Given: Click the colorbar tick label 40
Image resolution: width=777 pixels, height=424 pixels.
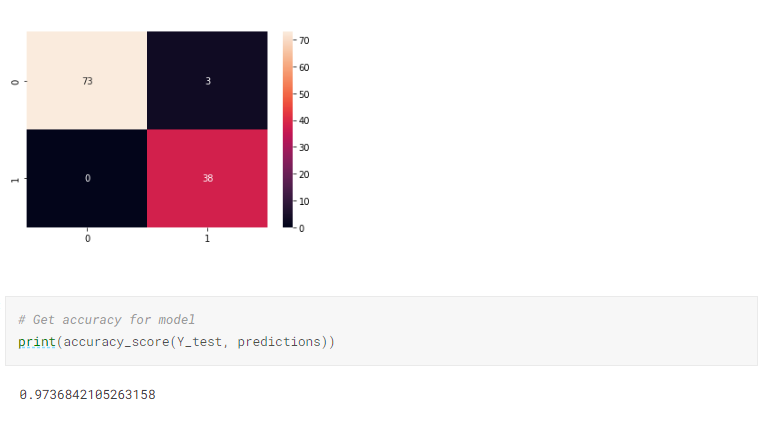Looking at the screenshot, I should coord(304,121).
